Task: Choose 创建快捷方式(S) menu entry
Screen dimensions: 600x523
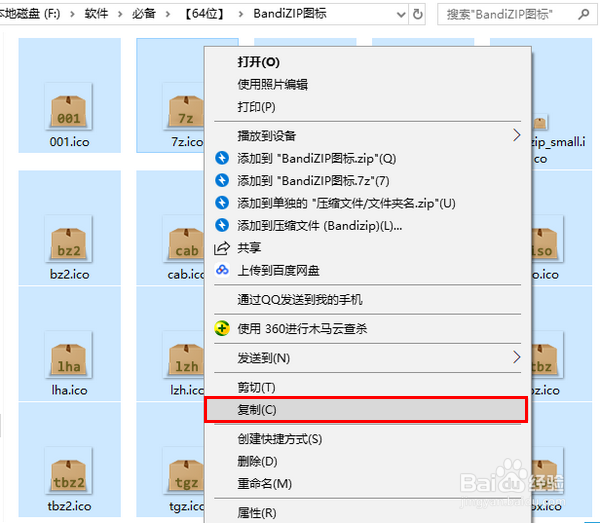Action: (x=368, y=439)
